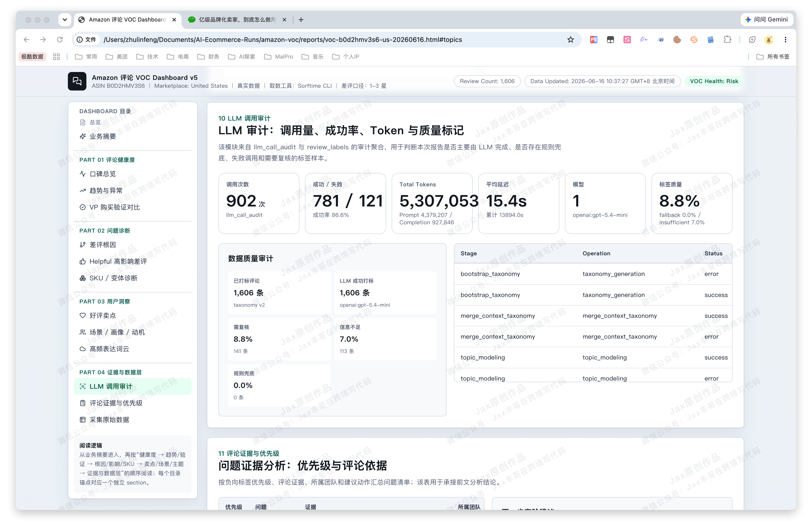This screenshot has width=812, height=531.
Task: Jump to 采集原始数据 section
Action: click(x=133, y=420)
